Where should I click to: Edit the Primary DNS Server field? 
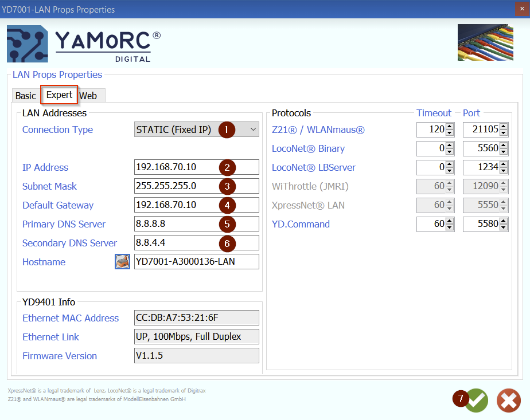click(x=196, y=224)
